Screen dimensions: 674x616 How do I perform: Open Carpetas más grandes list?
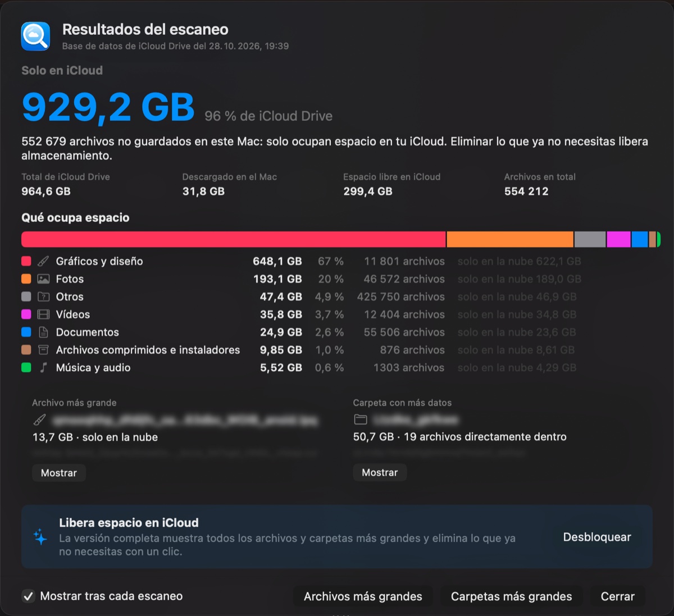[x=511, y=596]
